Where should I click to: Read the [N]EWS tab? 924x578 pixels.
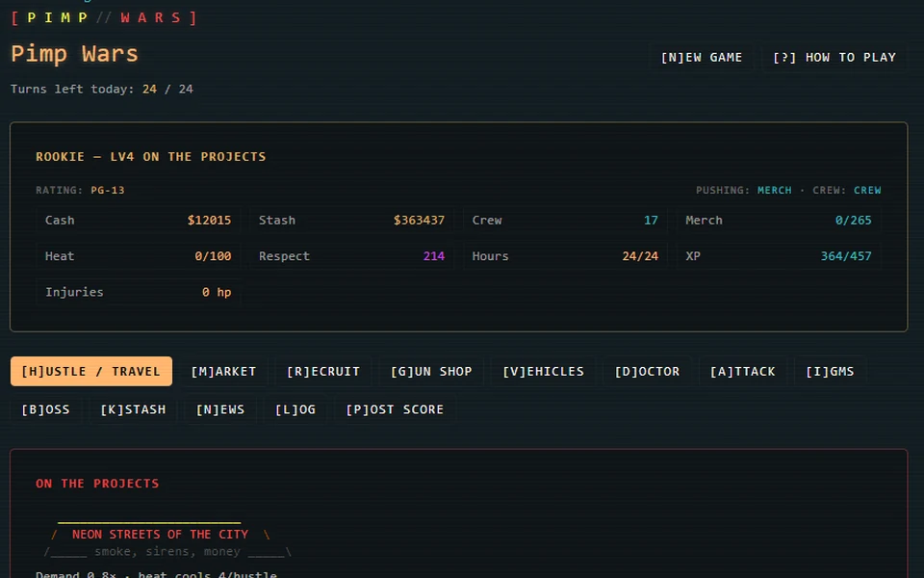(220, 409)
